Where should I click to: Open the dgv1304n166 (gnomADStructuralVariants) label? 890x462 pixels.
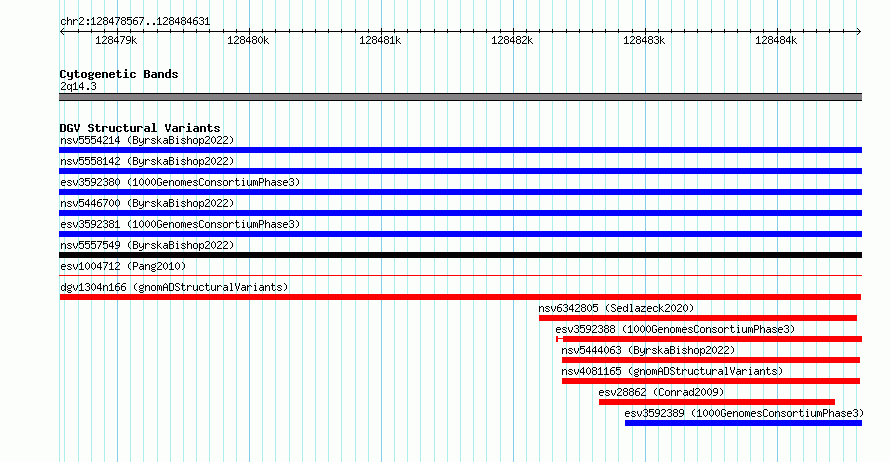(174, 287)
